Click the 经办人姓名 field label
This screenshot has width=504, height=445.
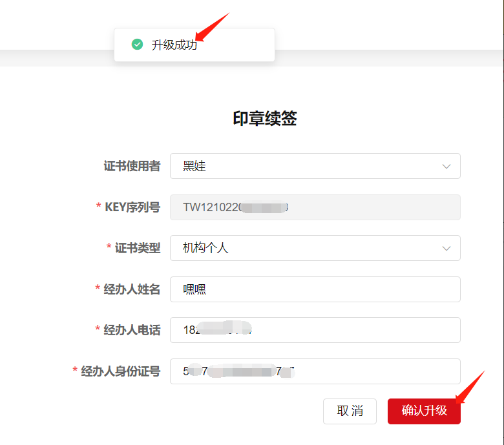coord(132,289)
